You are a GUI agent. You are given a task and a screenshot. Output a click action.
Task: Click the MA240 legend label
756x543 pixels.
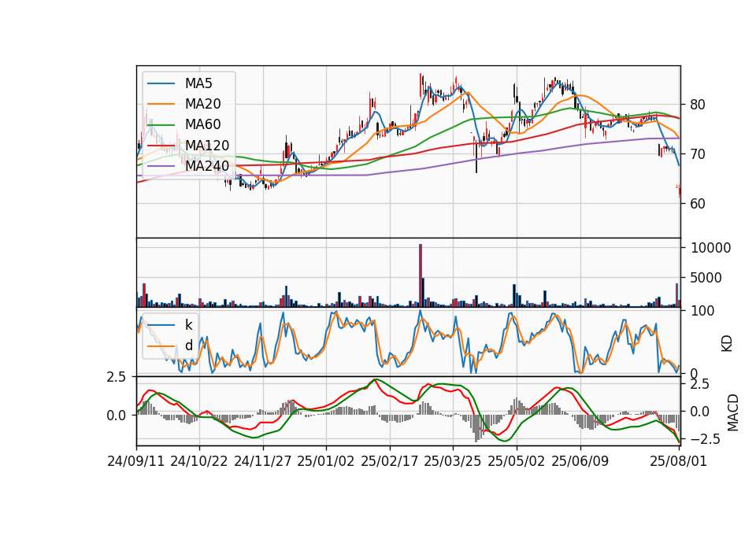(x=207, y=166)
